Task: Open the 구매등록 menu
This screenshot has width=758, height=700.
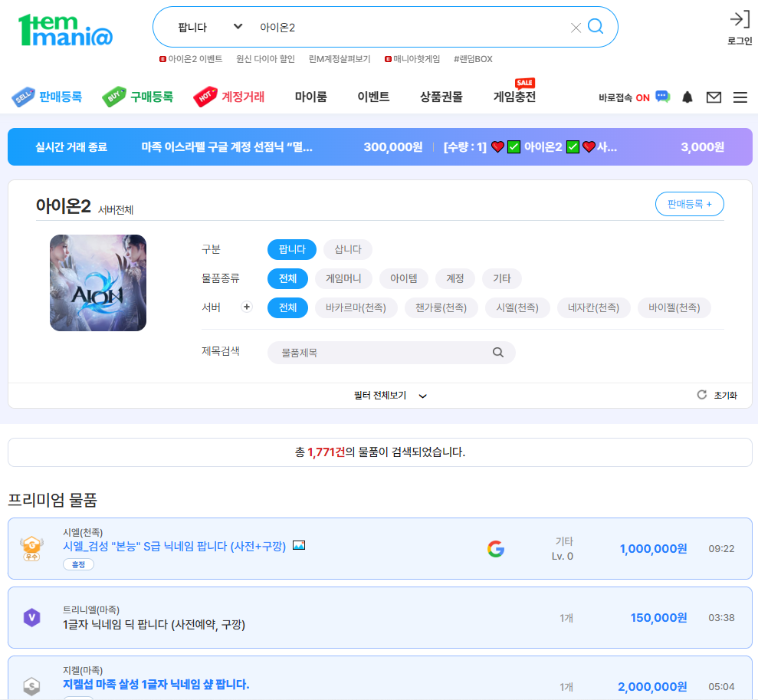Action: point(152,97)
